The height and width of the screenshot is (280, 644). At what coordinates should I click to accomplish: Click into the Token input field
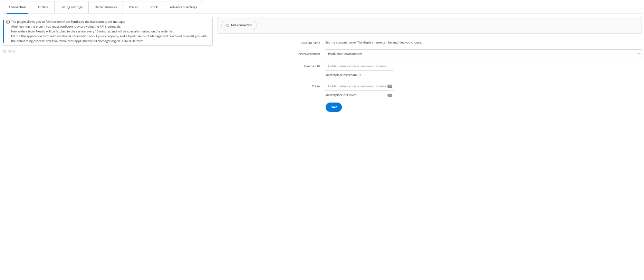356,86
